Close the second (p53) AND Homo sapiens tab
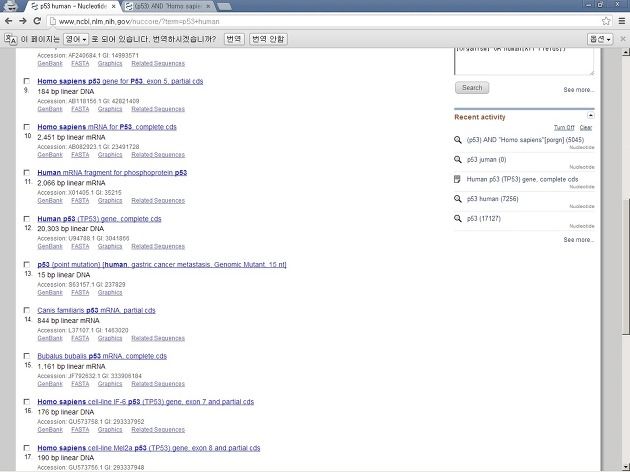Image resolution: width=630 pixels, height=472 pixels. tap(208, 6)
